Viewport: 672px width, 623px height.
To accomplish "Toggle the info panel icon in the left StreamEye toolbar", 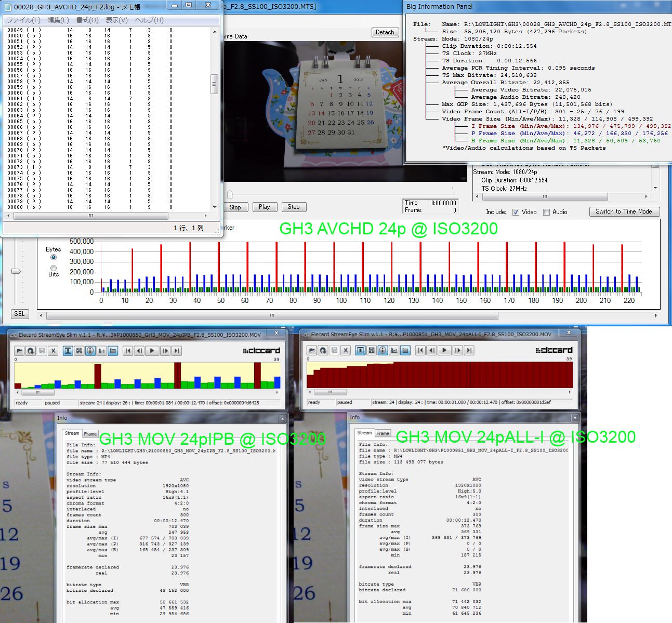I will click(90, 351).
